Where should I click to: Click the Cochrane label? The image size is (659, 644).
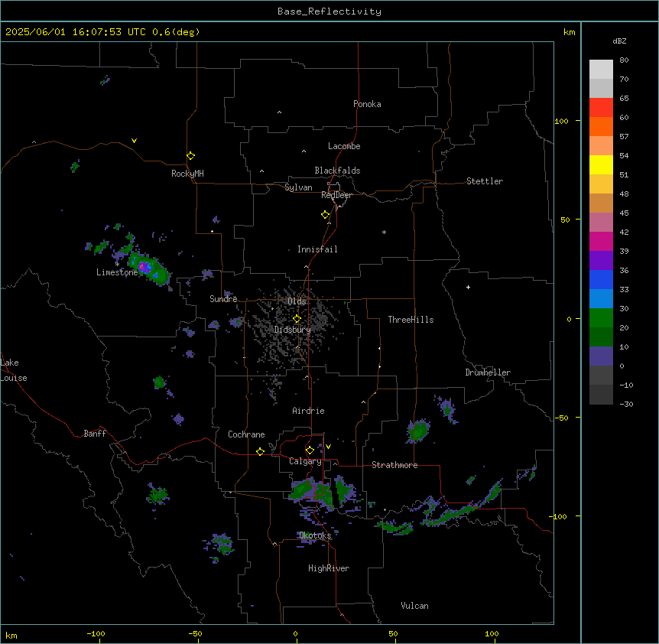pyautogui.click(x=246, y=434)
